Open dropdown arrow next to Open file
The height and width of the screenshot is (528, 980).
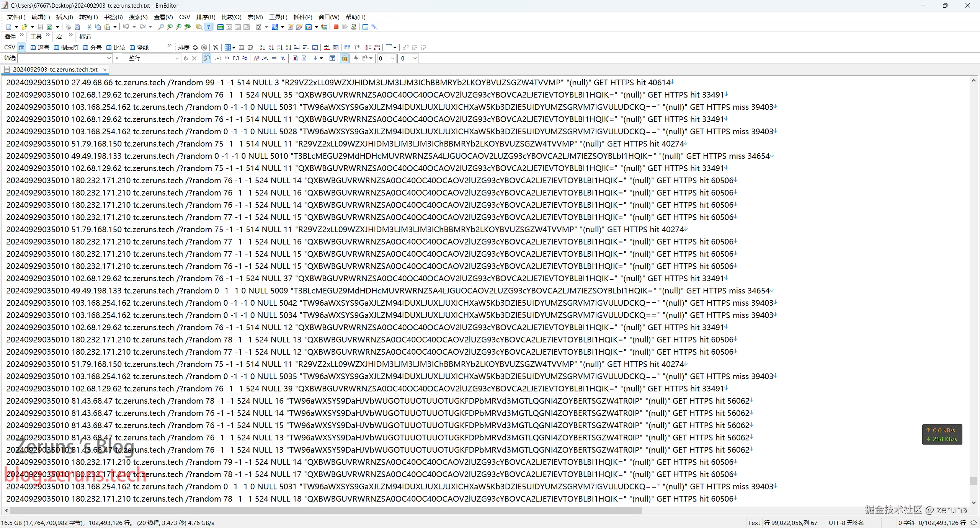33,27
